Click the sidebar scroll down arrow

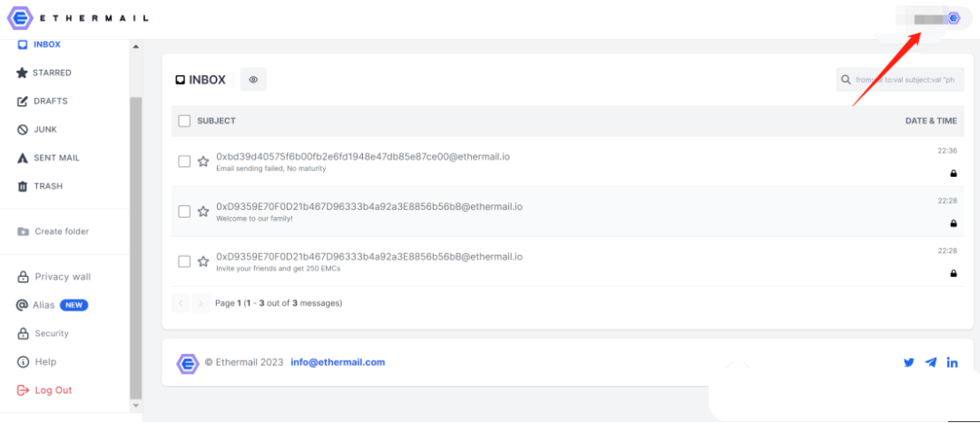(136, 406)
